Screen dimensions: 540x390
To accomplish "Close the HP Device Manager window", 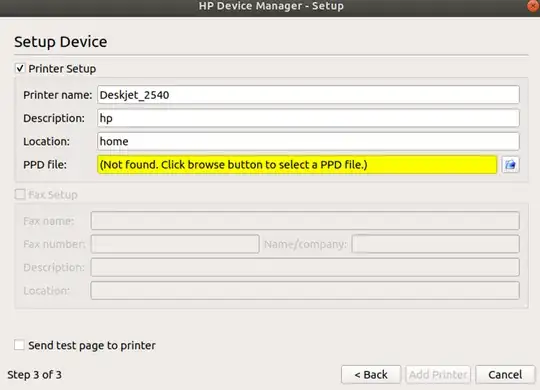I will click(x=534, y=6).
